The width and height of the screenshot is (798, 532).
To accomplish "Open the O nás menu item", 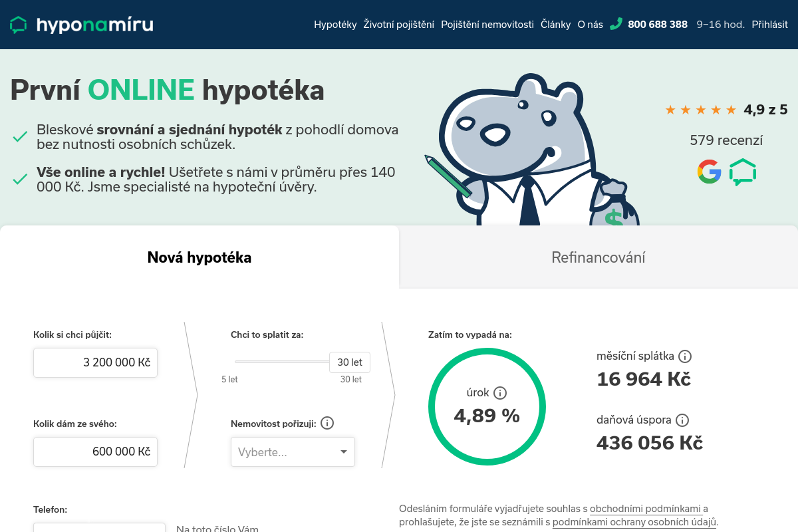I will click(590, 25).
